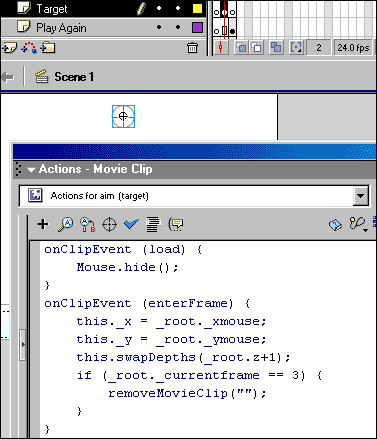
Task: Open the debug options menu
Action: point(358,224)
